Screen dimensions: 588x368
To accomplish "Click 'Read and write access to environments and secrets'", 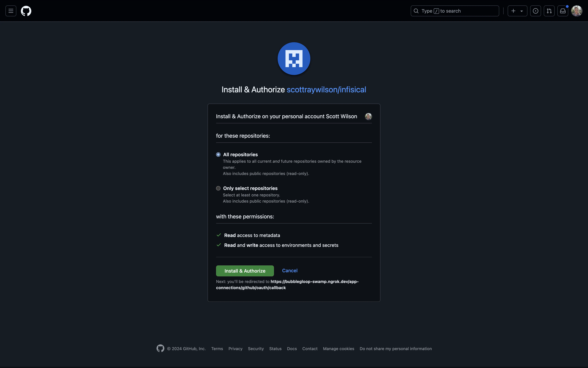I will [281, 245].
